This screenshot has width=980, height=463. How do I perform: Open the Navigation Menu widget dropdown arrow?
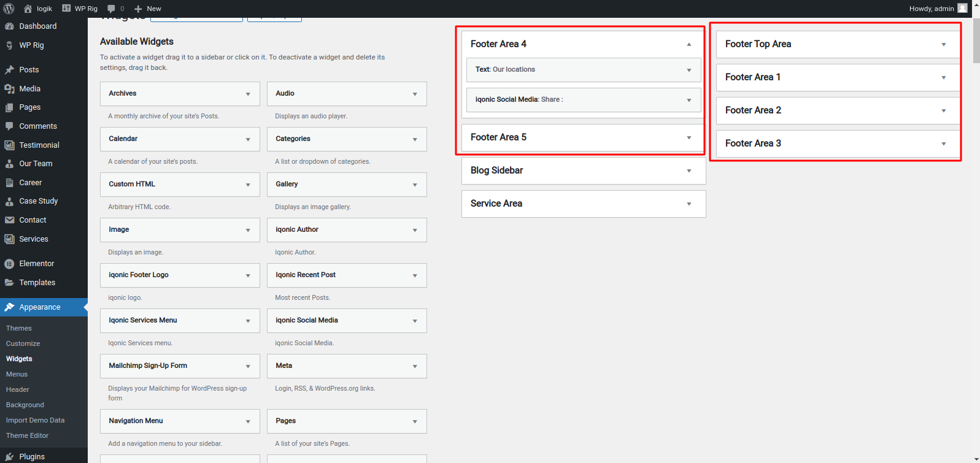(x=248, y=421)
